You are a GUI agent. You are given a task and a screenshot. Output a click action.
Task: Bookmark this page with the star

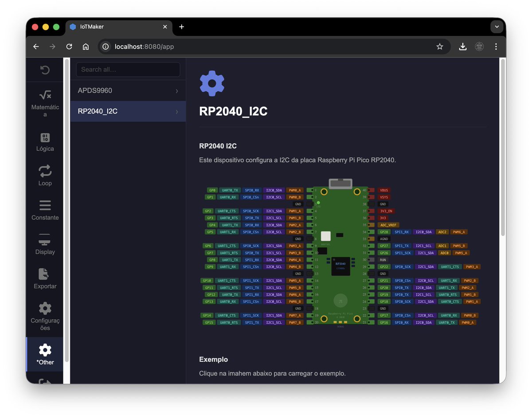coord(440,47)
